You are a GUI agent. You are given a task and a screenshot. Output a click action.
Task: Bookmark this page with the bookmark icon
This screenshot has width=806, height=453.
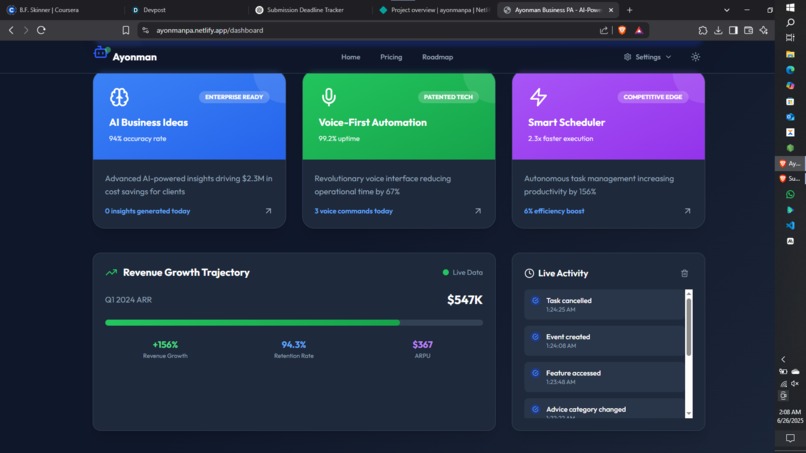tap(125, 30)
